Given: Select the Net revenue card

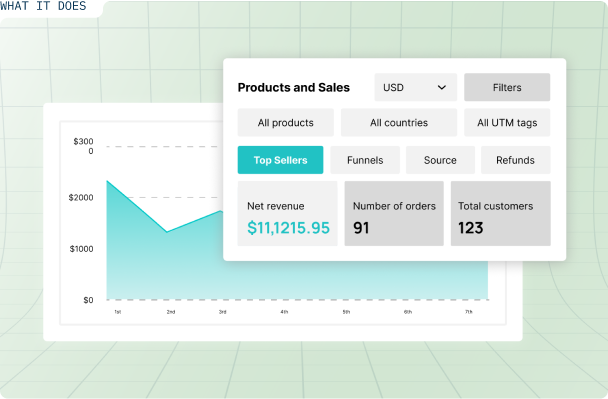Looking at the screenshot, I should tap(287, 213).
